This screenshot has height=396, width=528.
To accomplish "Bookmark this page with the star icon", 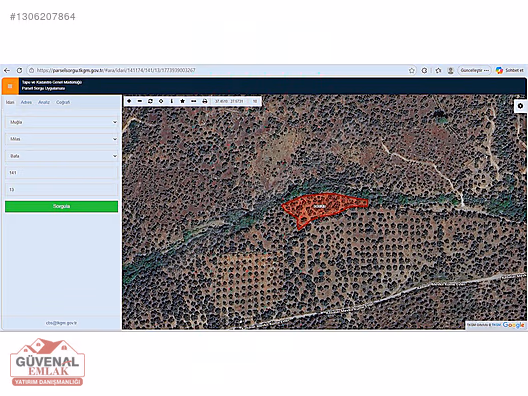I will click(411, 70).
